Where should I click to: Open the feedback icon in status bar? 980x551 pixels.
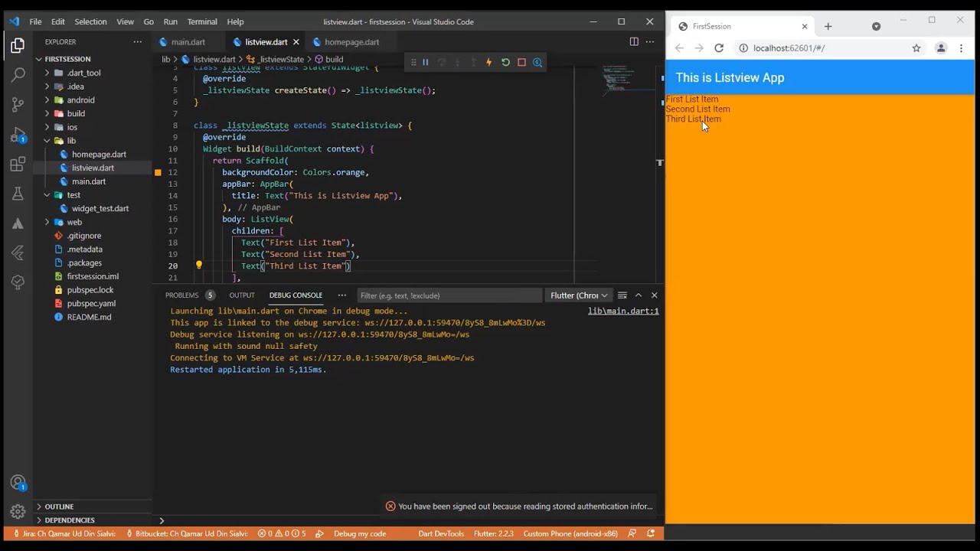(632, 533)
